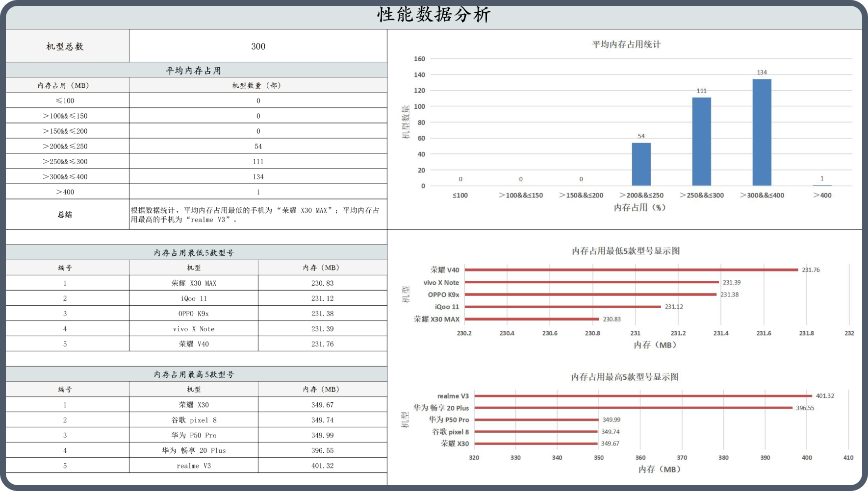Image resolution: width=868 pixels, height=491 pixels.
Task: Click the 134 bar in average memory chart
Action: [x=762, y=132]
